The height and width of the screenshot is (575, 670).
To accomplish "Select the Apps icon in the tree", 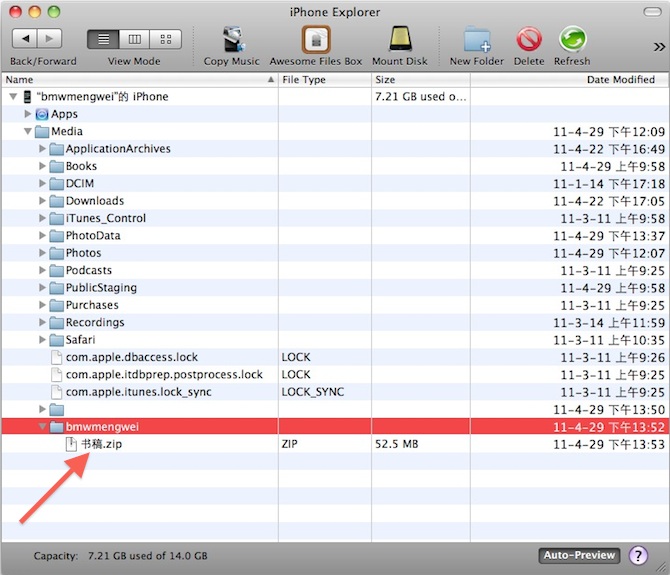I will (42, 114).
